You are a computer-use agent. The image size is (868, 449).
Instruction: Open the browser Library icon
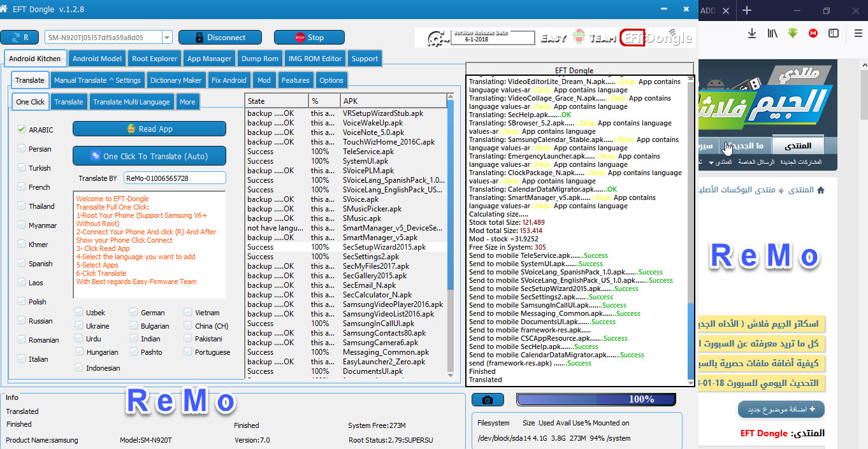(x=772, y=33)
